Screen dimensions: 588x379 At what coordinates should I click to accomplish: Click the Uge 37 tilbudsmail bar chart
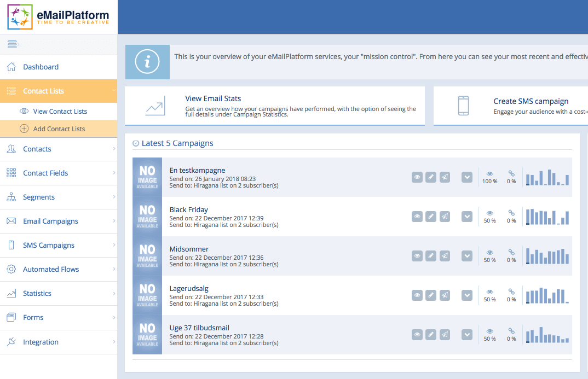[547, 335]
